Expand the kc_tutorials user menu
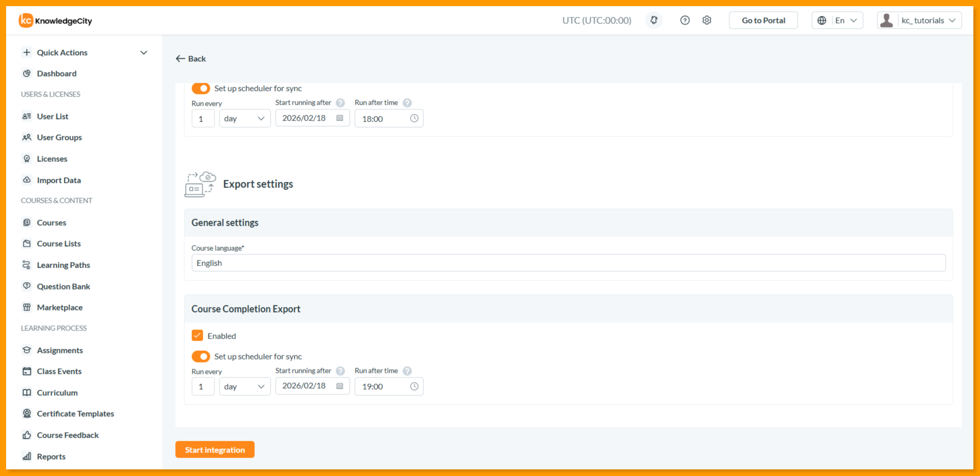 click(x=919, y=20)
